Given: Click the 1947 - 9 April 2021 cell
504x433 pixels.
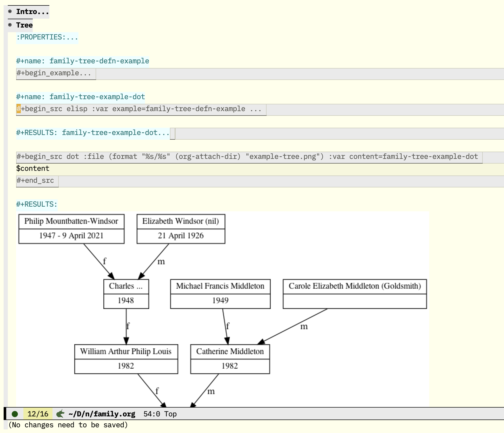Looking at the screenshot, I should tap(71, 236).
